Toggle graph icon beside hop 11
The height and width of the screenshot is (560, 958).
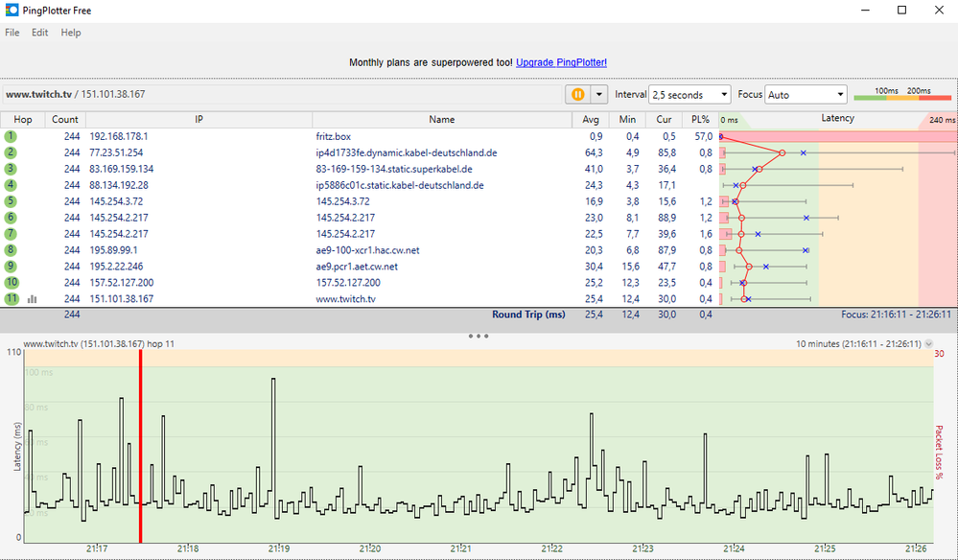pos(33,299)
